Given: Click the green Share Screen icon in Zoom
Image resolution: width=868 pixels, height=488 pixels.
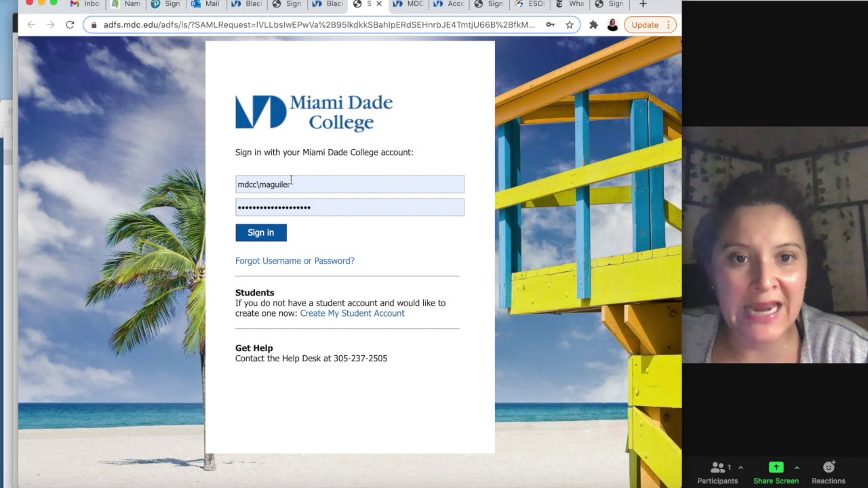Looking at the screenshot, I should click(776, 468).
